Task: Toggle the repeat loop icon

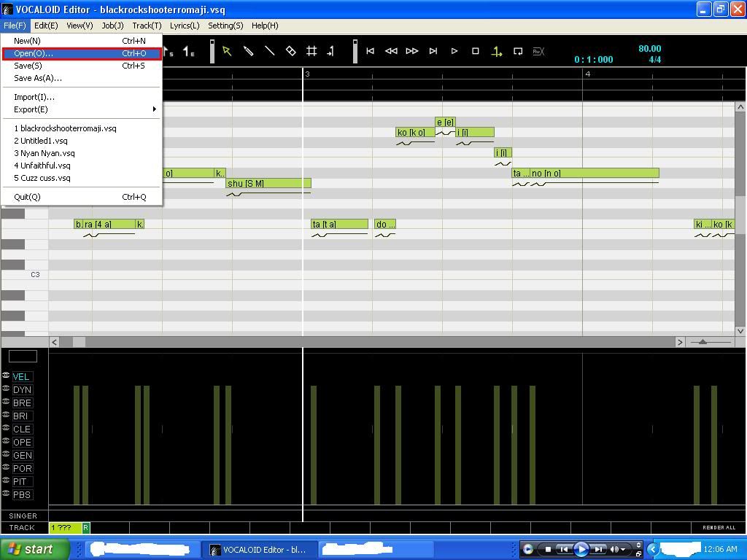Action: [x=518, y=51]
